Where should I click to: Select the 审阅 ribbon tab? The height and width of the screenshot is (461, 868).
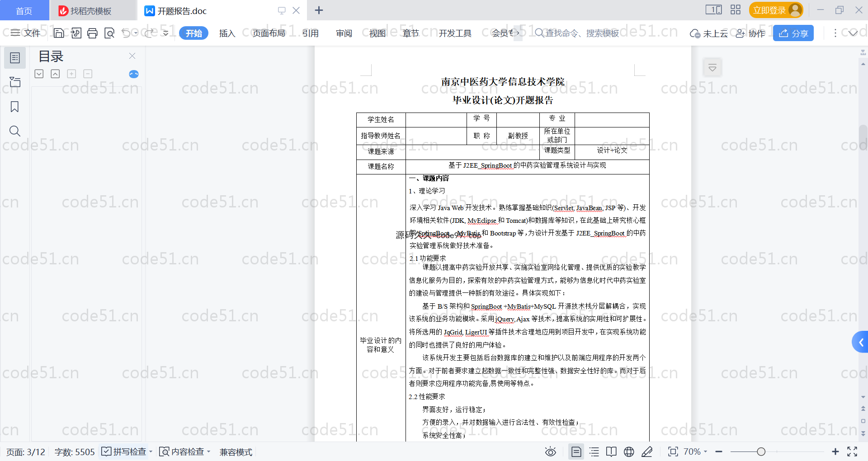(x=344, y=33)
